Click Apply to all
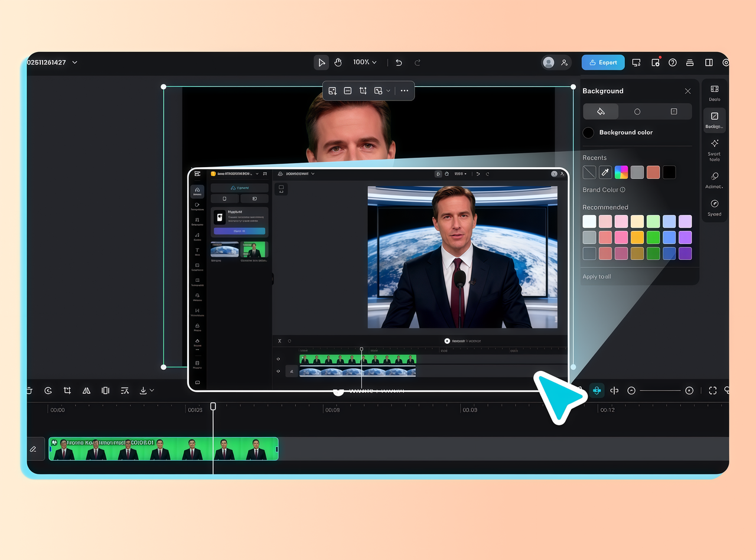 597,276
